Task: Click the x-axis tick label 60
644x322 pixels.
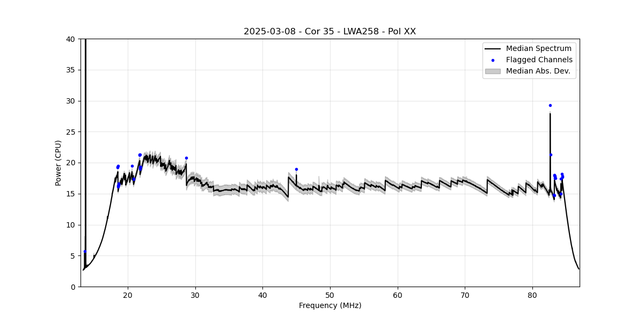Action: tap(398, 295)
